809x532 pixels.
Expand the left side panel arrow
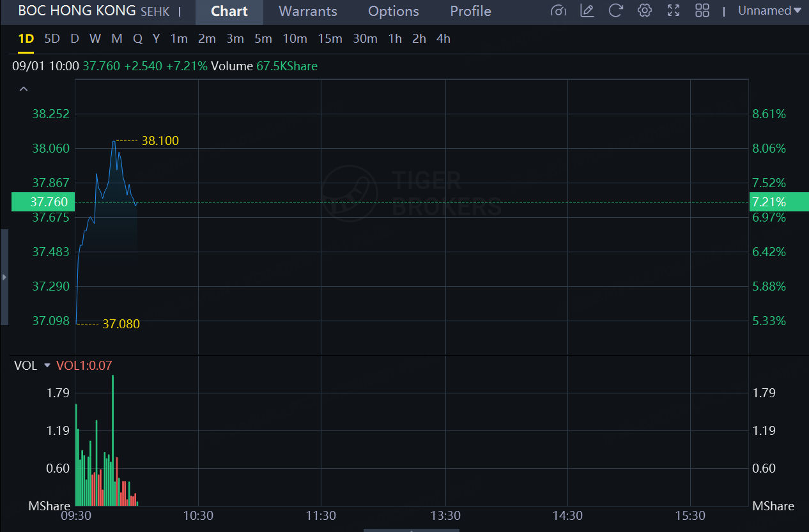point(4,277)
